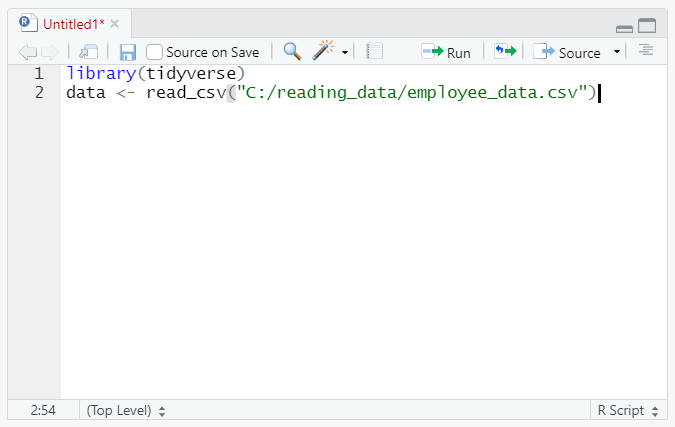Click the code tools magic wand icon
The width and height of the screenshot is (675, 427).
[x=324, y=52]
